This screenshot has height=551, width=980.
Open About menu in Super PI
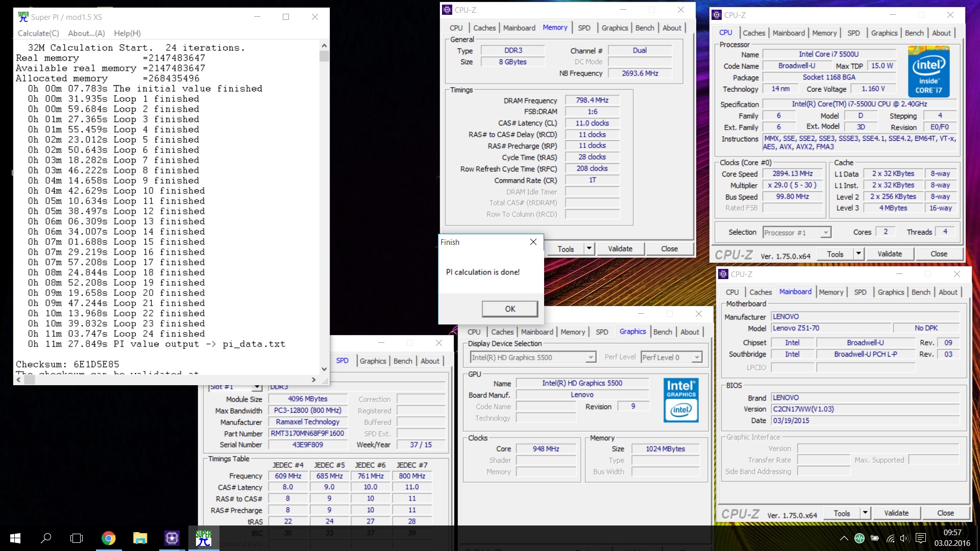86,33
